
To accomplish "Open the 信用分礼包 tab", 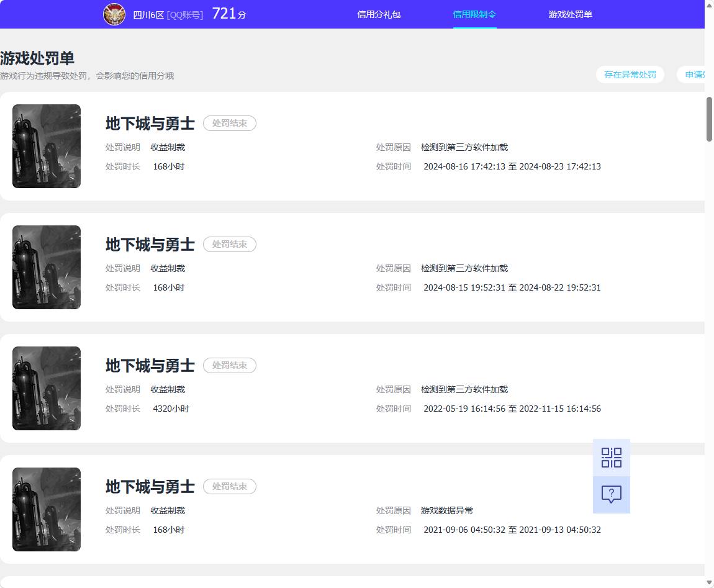I will 379,14.
